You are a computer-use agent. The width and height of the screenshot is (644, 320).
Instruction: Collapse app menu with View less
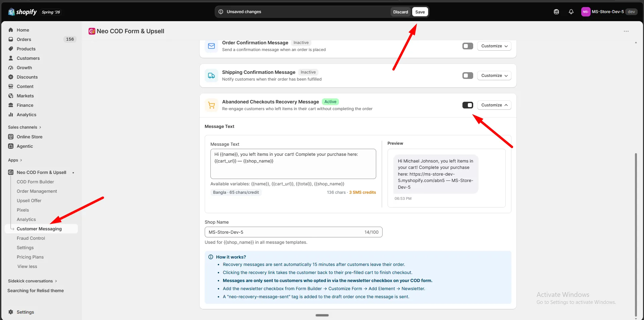(x=27, y=266)
